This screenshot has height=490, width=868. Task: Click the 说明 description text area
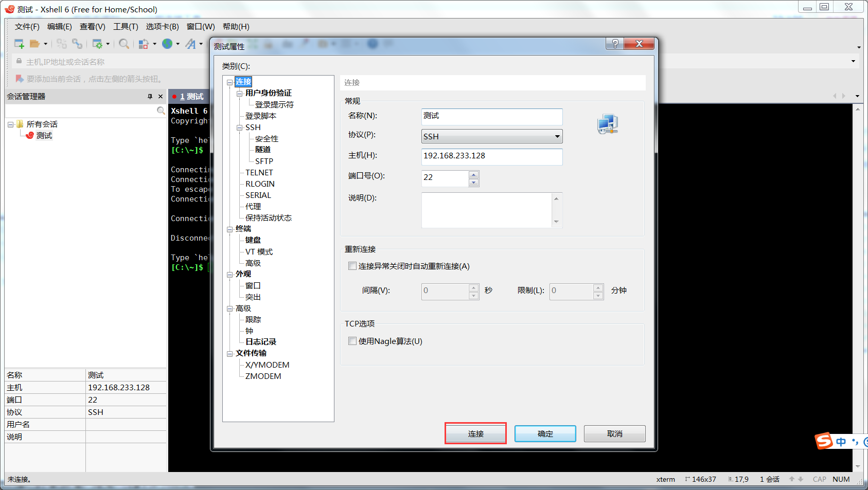pyautogui.click(x=487, y=210)
